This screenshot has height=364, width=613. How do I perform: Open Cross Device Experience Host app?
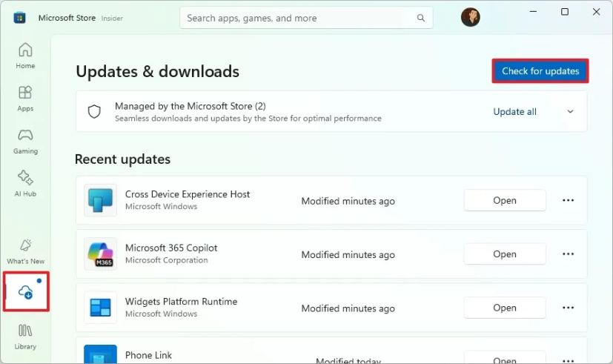pos(505,200)
